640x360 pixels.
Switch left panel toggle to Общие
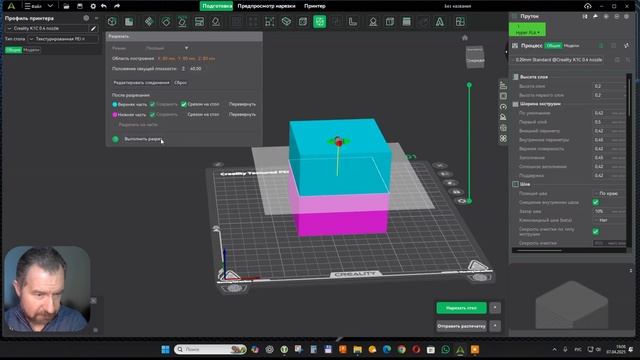coord(13,50)
